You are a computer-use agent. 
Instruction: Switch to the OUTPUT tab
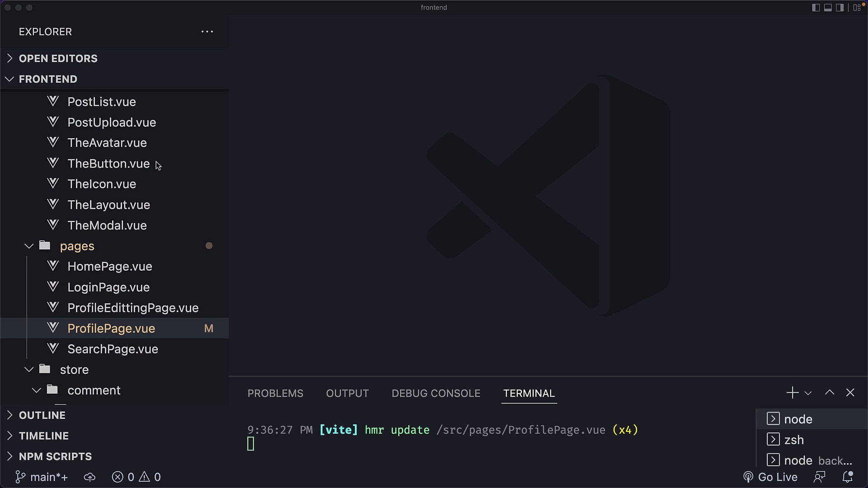[347, 393]
